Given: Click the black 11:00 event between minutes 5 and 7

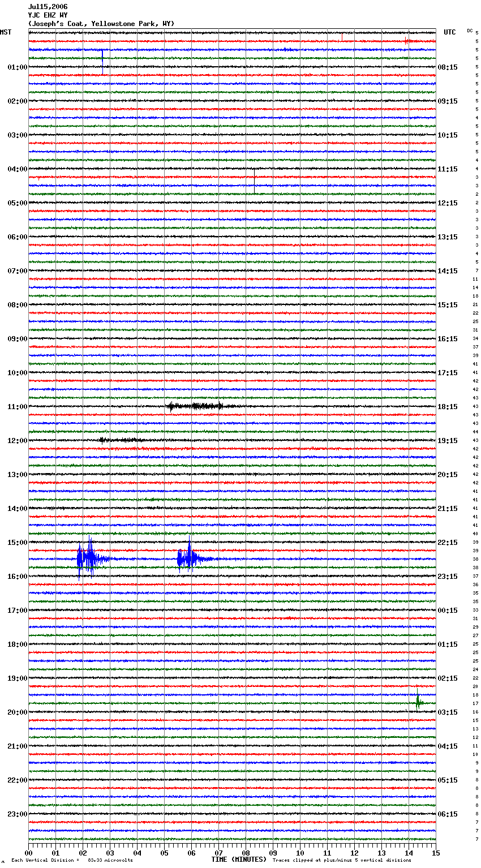Looking at the screenshot, I should click(x=196, y=406).
